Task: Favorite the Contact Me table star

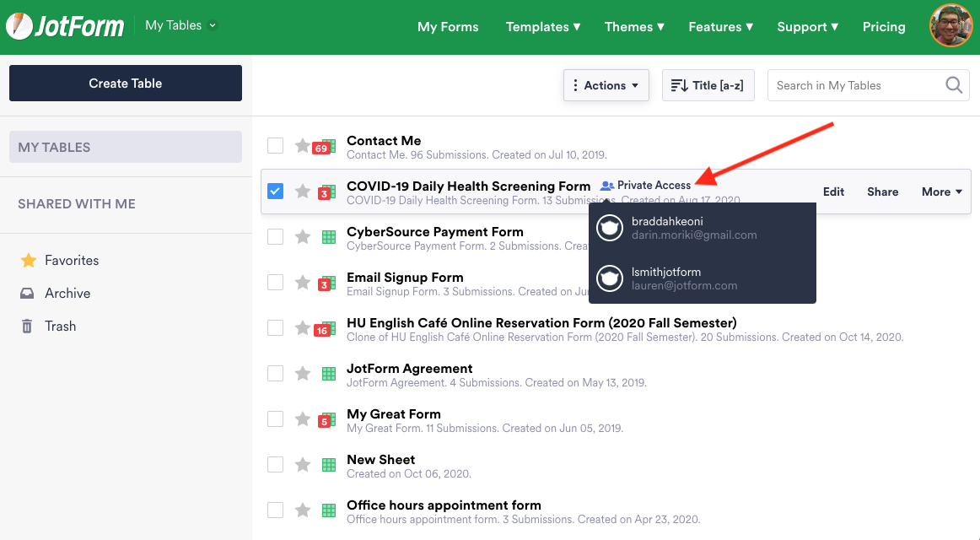Action: pyautogui.click(x=303, y=146)
